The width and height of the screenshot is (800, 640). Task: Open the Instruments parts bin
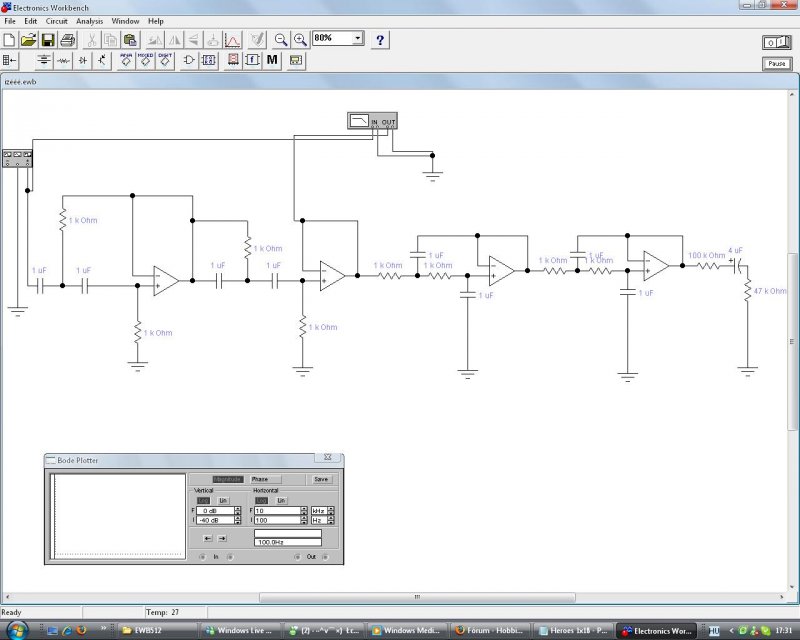tap(296, 60)
